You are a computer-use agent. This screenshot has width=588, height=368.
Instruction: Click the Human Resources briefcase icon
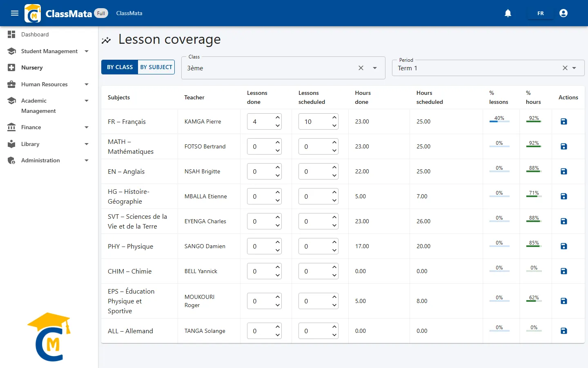[x=11, y=84]
